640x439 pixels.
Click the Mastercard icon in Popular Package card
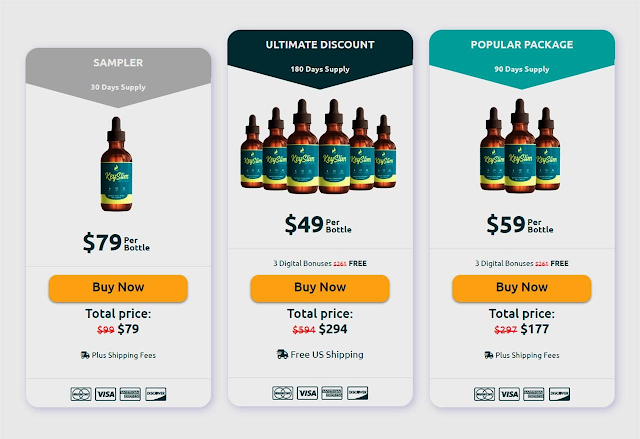tap(484, 394)
